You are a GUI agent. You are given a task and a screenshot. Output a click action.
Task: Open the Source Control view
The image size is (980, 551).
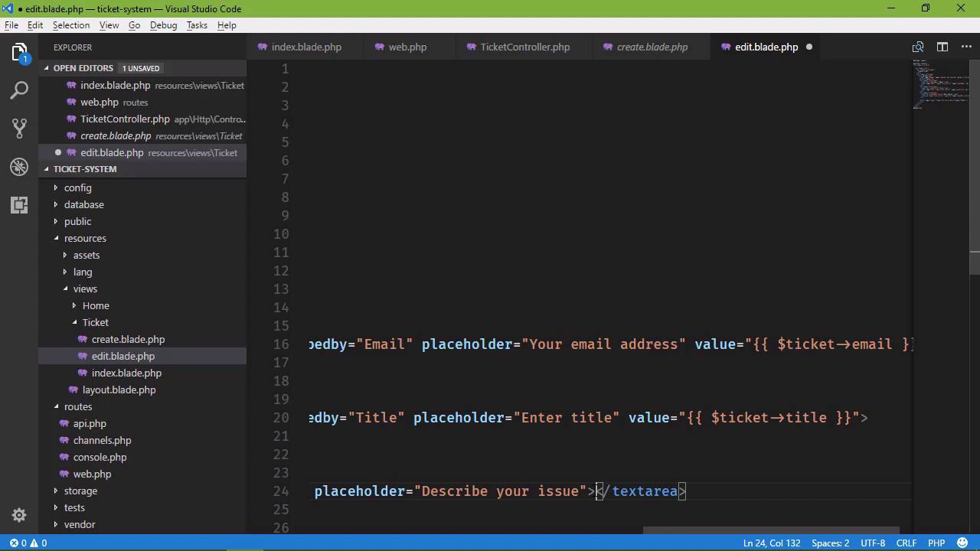19,128
